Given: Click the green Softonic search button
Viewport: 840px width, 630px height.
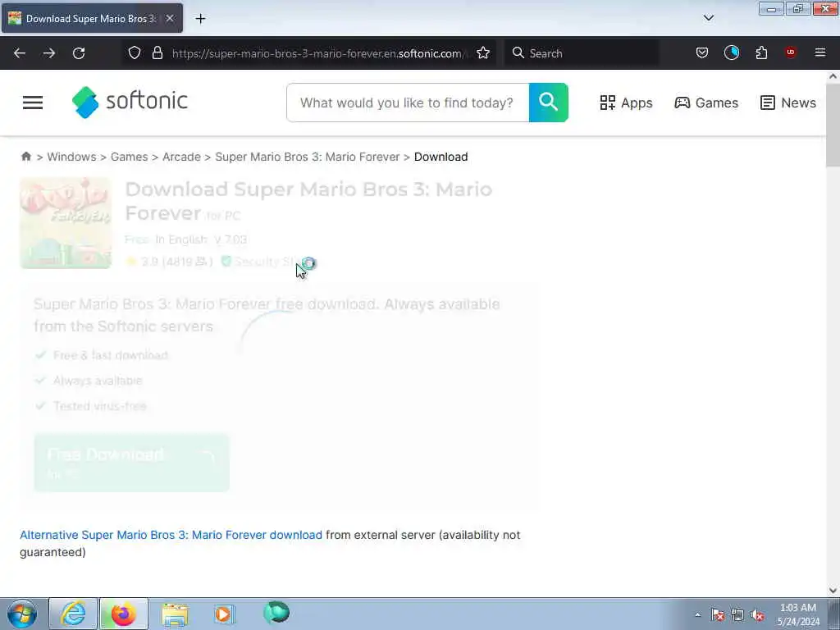Looking at the screenshot, I should pyautogui.click(x=549, y=103).
